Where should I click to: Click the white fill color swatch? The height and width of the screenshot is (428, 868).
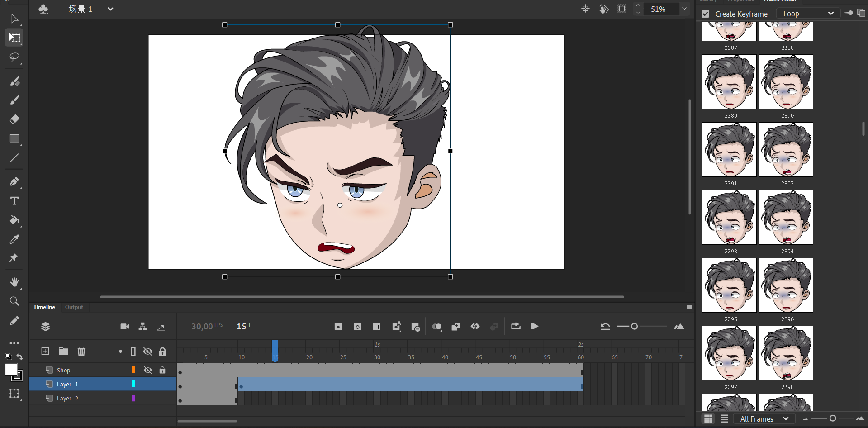[x=11, y=369]
